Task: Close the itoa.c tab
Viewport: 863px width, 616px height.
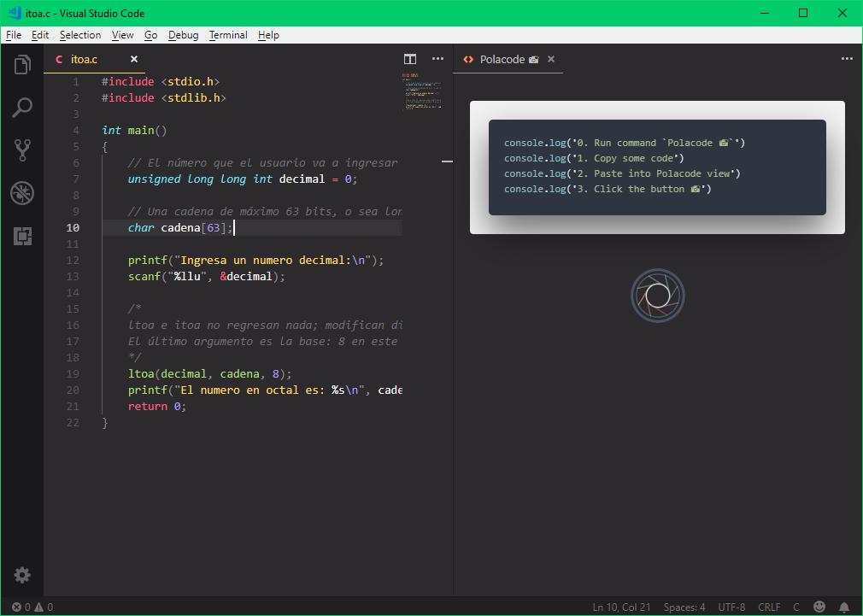Action: 134,59
